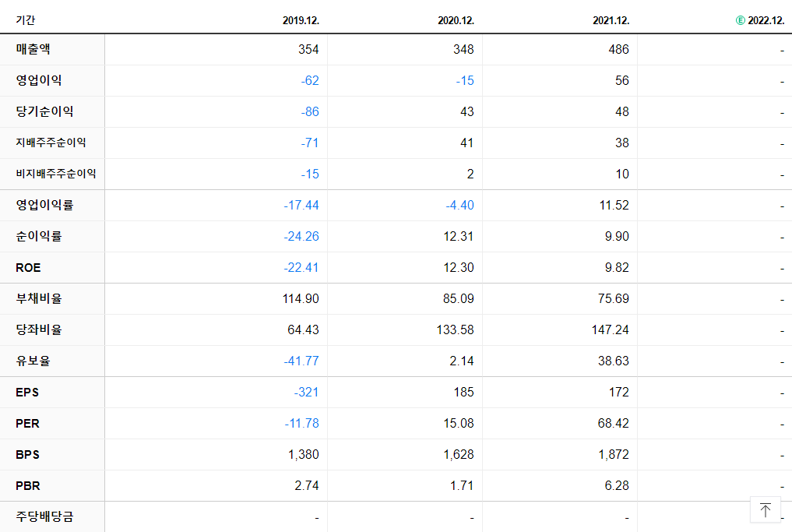Click the PER row label

(x=27, y=424)
